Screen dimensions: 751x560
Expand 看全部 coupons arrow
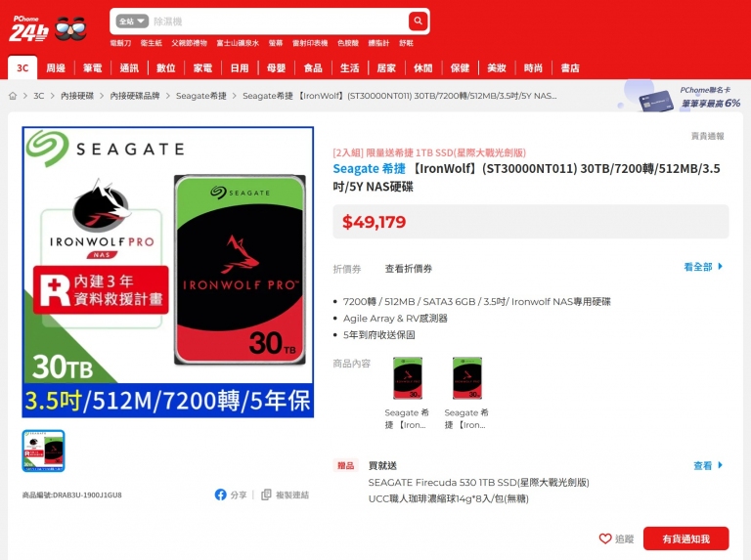[721, 267]
